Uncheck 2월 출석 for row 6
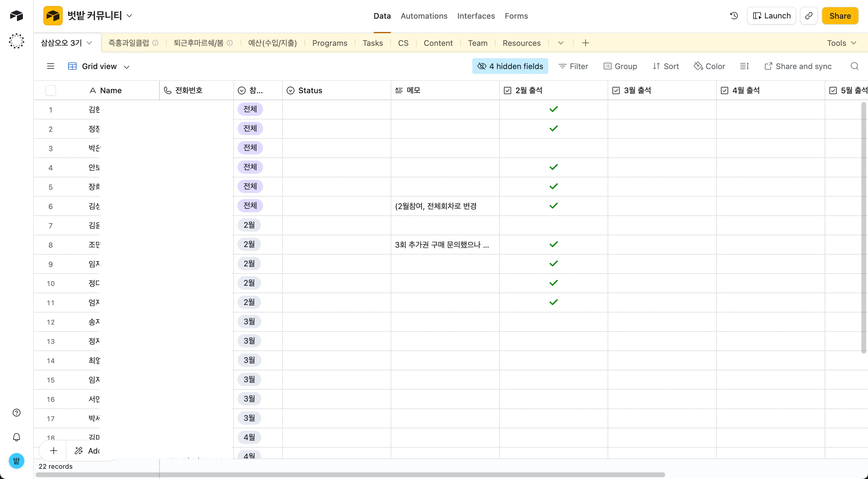Image resolution: width=868 pixels, height=479 pixels. click(x=553, y=206)
